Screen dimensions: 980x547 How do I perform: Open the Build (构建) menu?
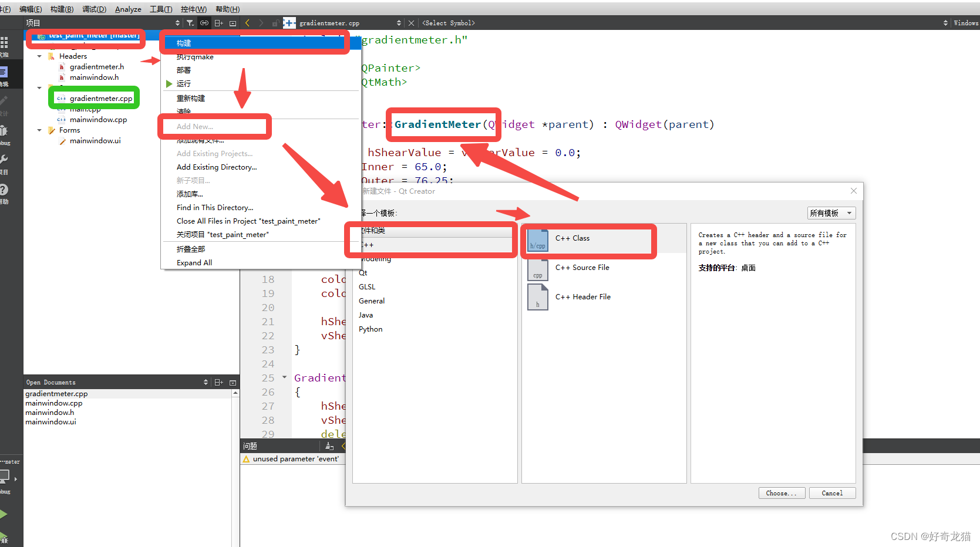62,9
